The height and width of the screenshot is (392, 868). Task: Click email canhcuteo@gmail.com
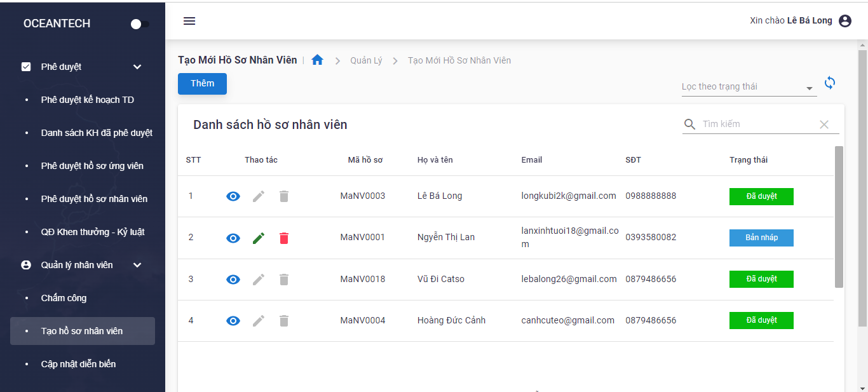(x=568, y=320)
